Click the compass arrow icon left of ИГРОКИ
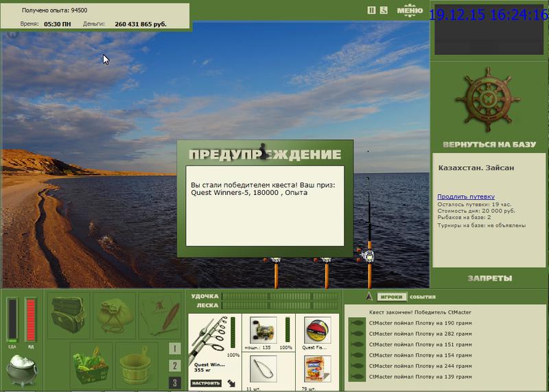This screenshot has height=392, width=549. click(x=369, y=297)
